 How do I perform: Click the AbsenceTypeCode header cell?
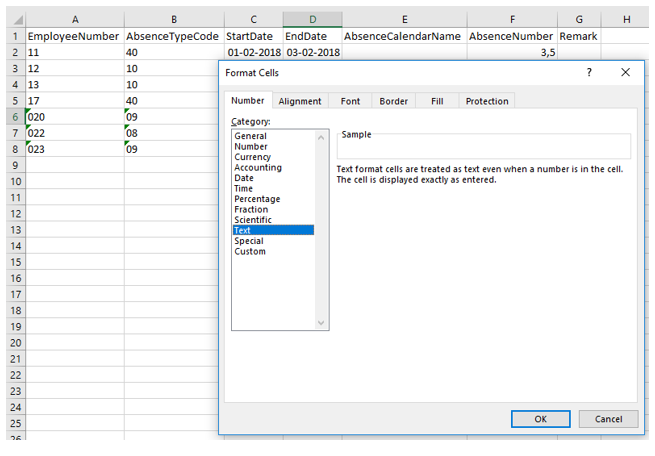coord(174,36)
